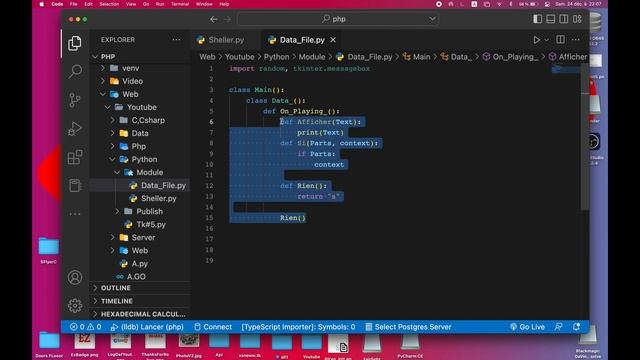Open the Run menu in menu bar

click(160, 4)
